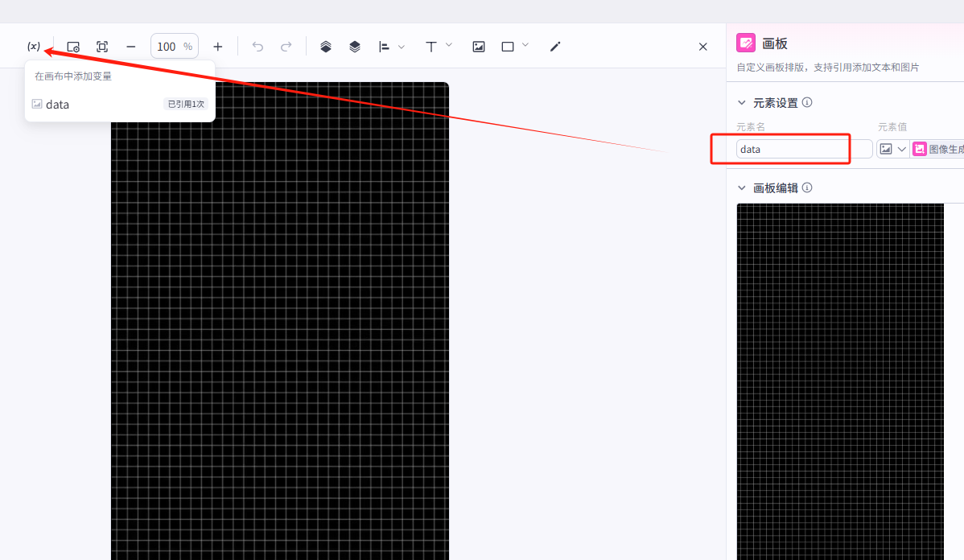Zoom out with the minus button
The width and height of the screenshot is (964, 560).
tap(131, 47)
